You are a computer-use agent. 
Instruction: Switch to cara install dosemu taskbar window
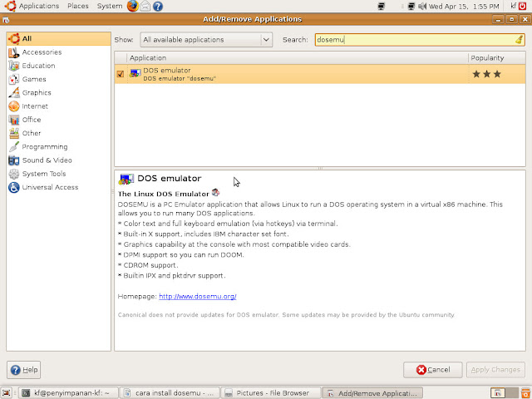[170, 393]
